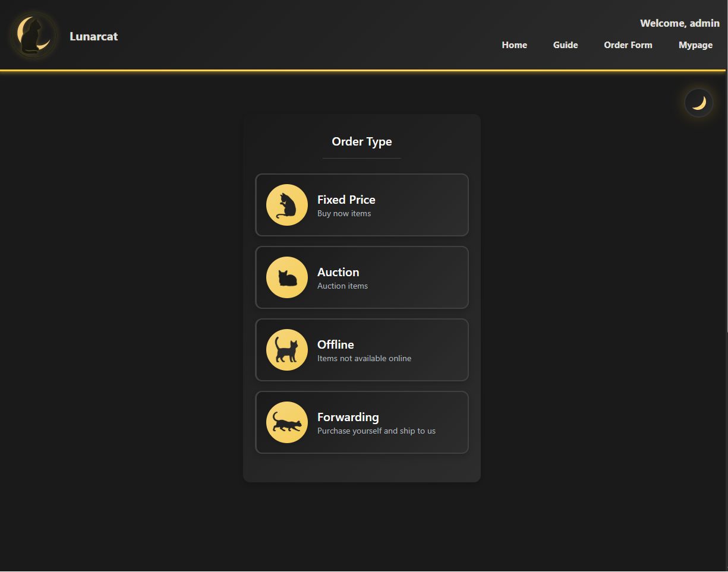Click 'Purchase yourself and ship to us' text

coord(376,431)
